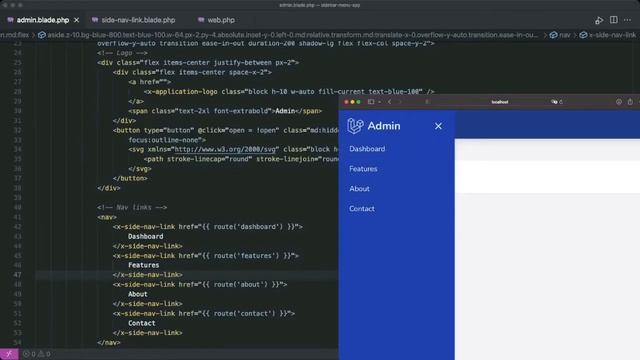This screenshot has width=640, height=360.
Task: Close the Admin sidebar with the X
Action: 438,126
